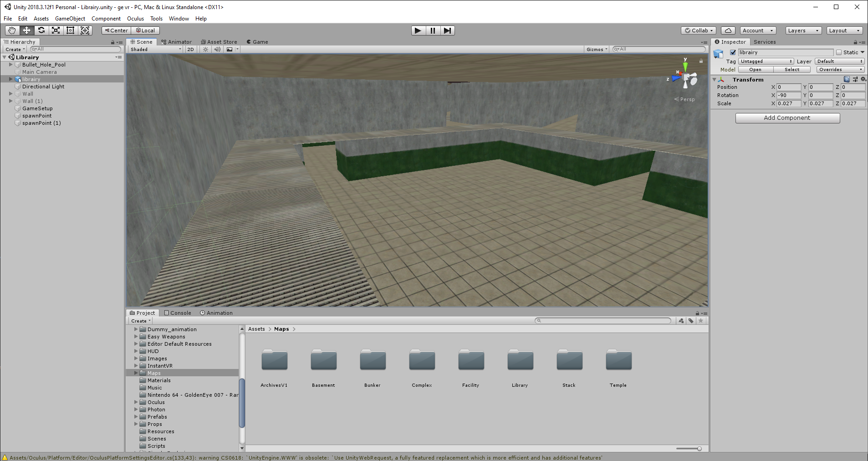Click the Collab button
The height and width of the screenshot is (461, 868).
[x=699, y=31]
